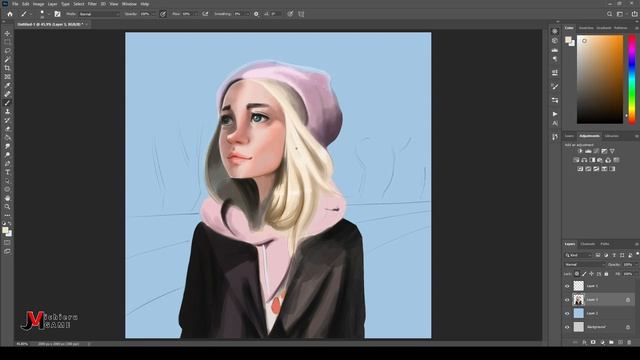Open workspace switcher icon at top right
Screen dimensions: 640x360
tap(620, 14)
